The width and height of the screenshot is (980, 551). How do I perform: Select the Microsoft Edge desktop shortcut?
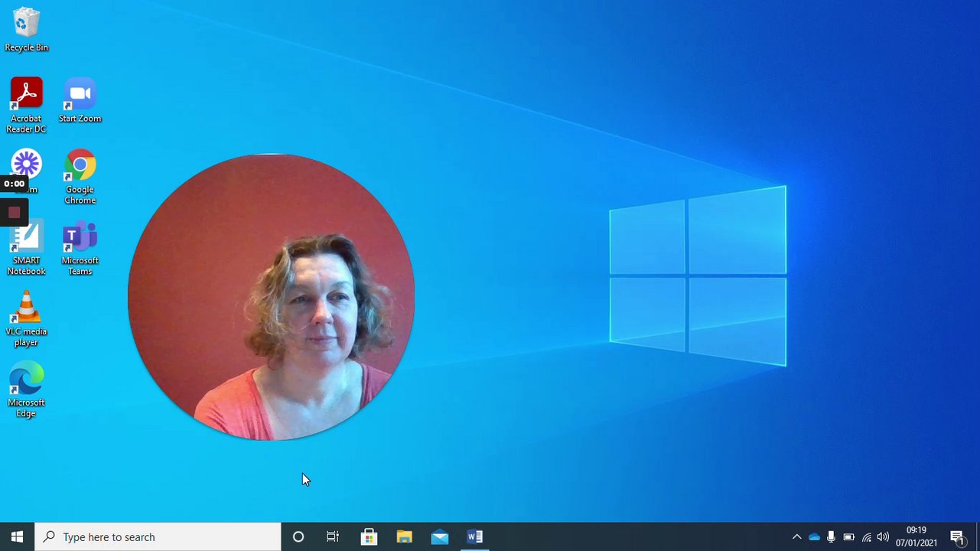pos(26,390)
